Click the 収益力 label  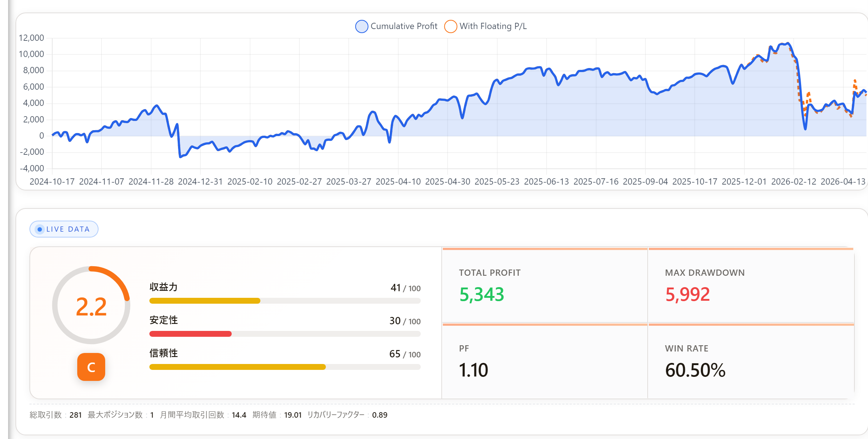(164, 287)
